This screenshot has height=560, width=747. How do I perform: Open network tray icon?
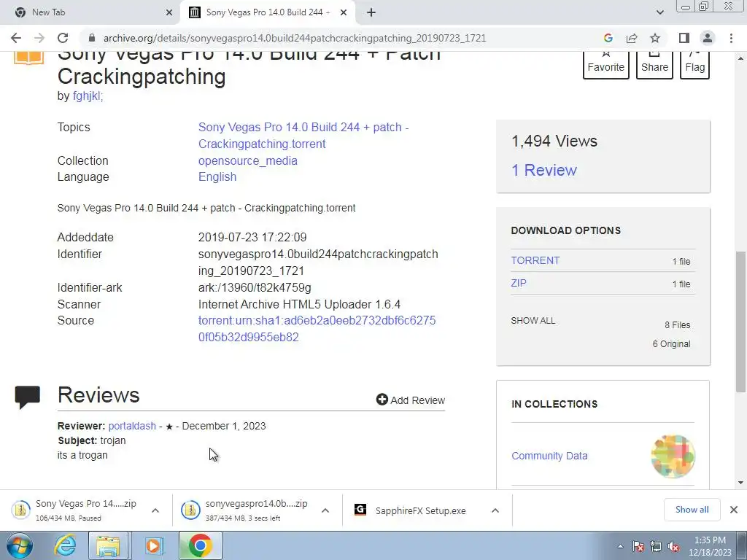click(656, 546)
